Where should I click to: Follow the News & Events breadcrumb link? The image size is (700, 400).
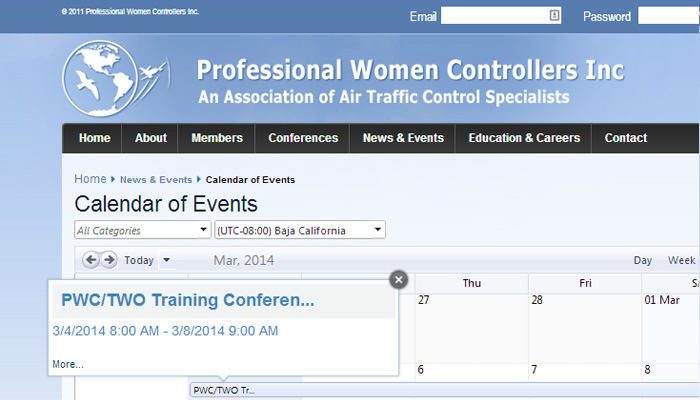(156, 179)
